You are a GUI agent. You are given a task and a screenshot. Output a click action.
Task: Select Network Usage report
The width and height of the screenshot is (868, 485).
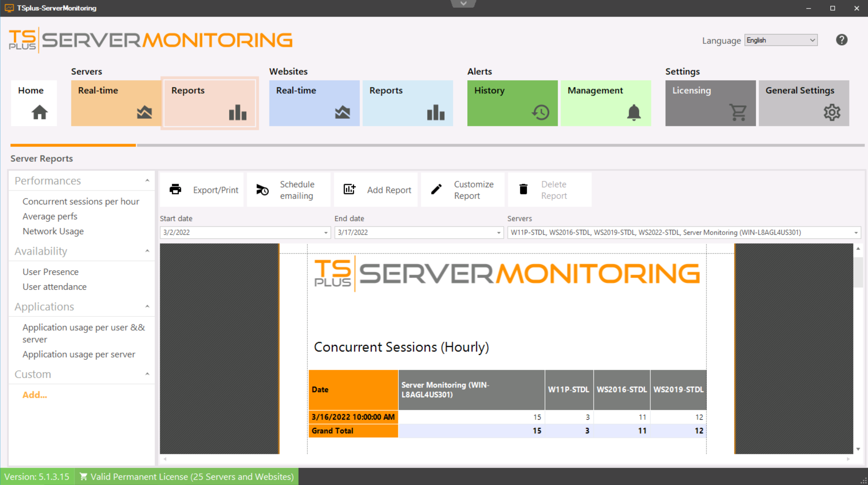[x=53, y=231]
